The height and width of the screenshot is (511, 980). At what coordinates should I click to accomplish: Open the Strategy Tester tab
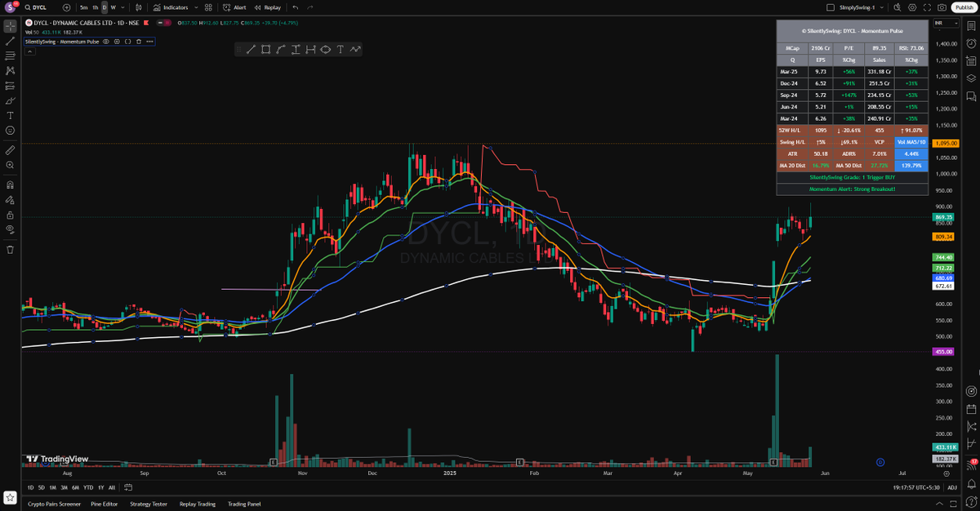pos(149,504)
